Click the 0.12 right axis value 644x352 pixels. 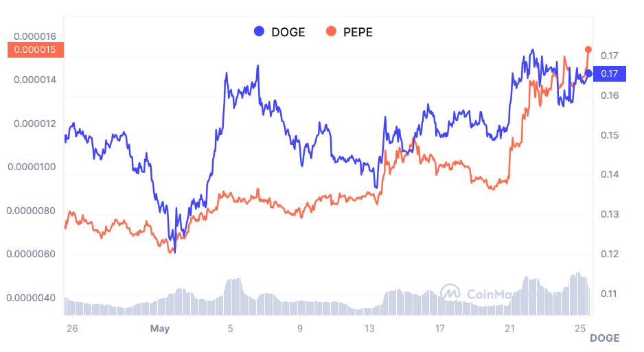(609, 254)
